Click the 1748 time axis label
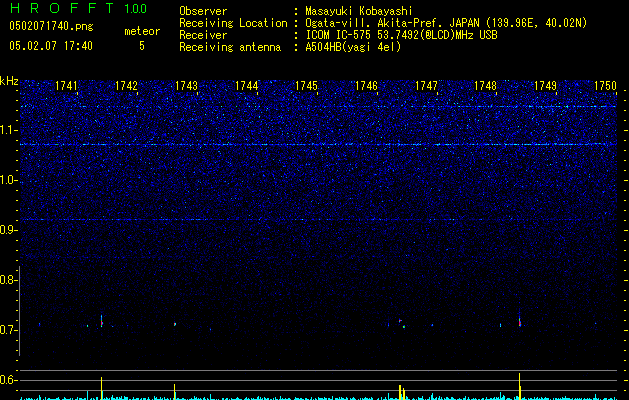 click(x=485, y=86)
